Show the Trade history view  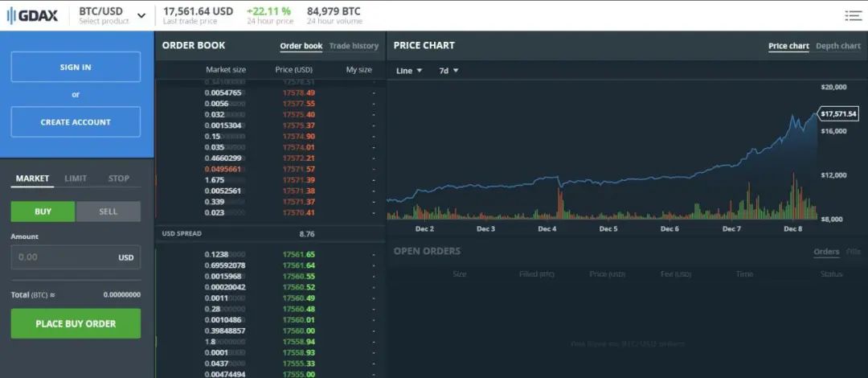[x=354, y=46]
